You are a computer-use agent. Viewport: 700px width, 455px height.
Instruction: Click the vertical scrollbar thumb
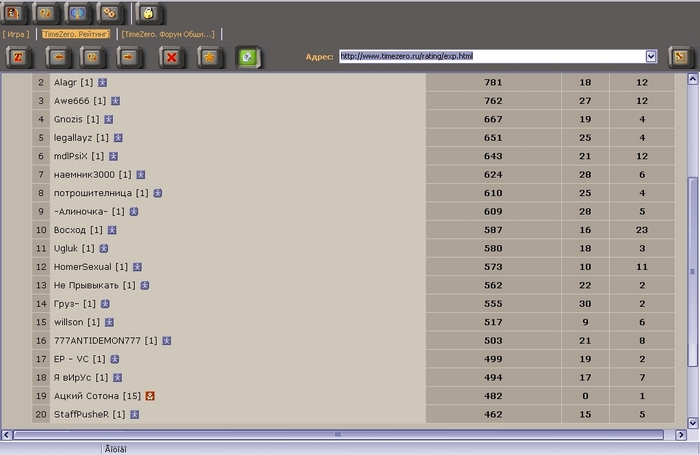pyautogui.click(x=692, y=271)
